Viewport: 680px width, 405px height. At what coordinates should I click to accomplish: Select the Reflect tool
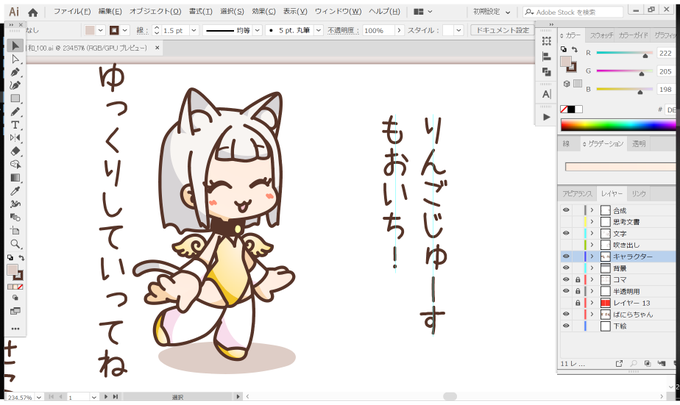click(x=15, y=138)
